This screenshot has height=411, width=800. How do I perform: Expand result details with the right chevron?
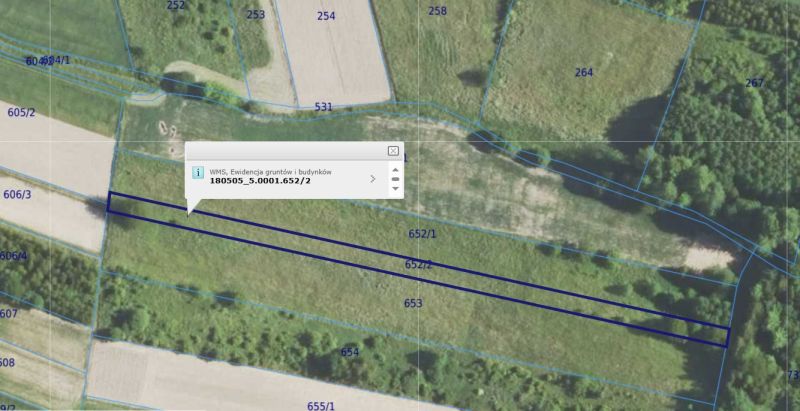373,178
